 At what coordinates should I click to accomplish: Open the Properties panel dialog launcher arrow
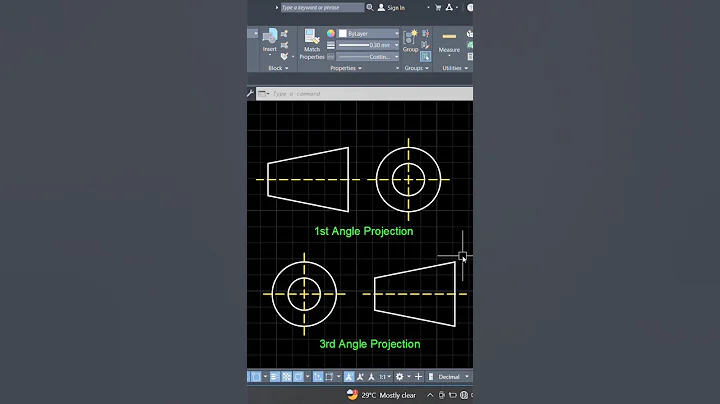397,68
